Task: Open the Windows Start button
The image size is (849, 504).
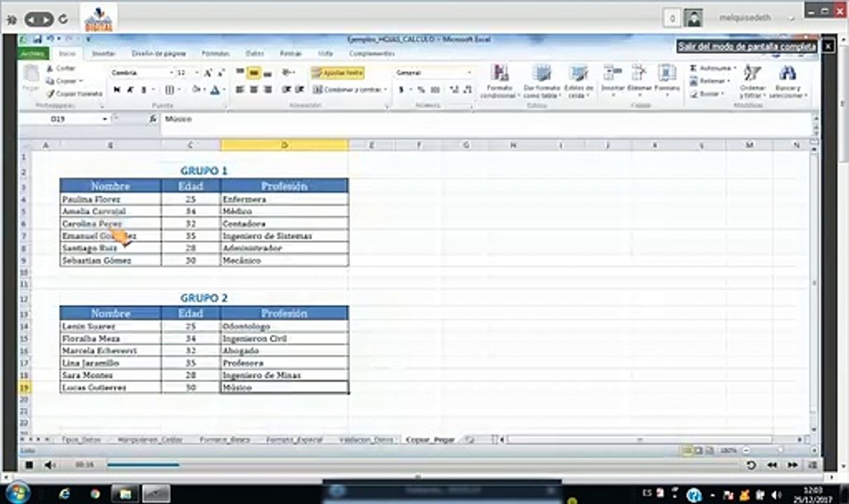Action: (x=17, y=492)
